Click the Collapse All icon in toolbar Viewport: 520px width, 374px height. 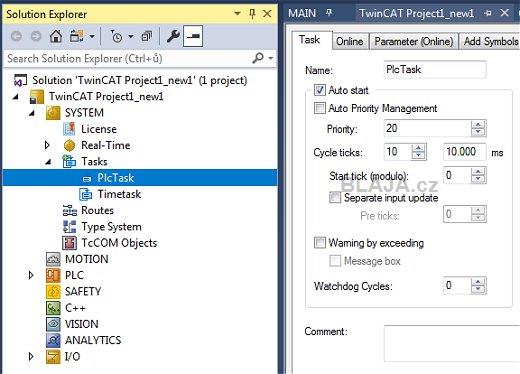147,36
